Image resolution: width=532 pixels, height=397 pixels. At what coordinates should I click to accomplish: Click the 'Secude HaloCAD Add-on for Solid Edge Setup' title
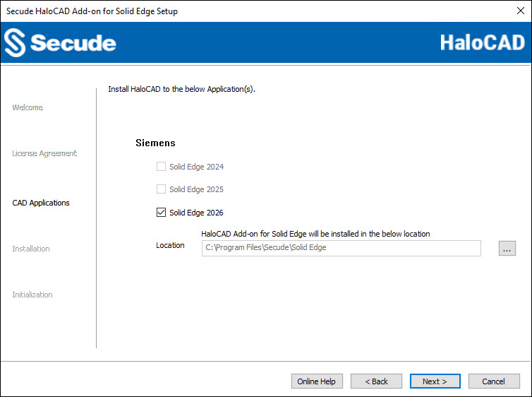pyautogui.click(x=92, y=11)
